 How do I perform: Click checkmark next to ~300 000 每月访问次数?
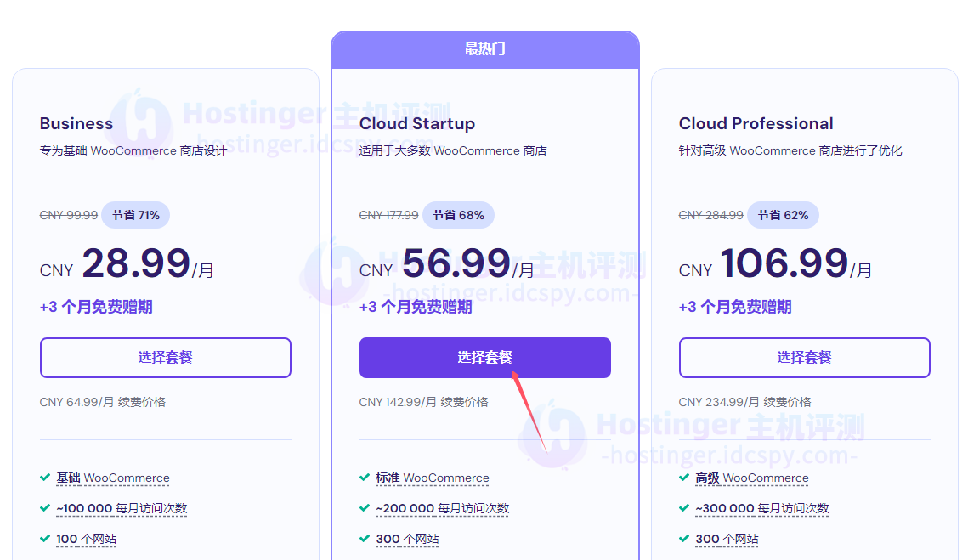pos(684,508)
